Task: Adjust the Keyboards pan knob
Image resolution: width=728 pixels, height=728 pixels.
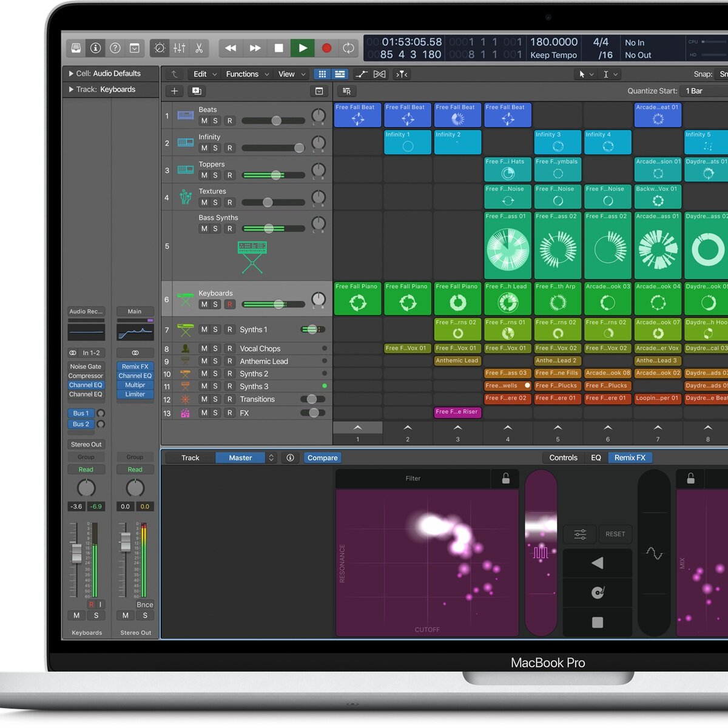Action: coord(318,298)
